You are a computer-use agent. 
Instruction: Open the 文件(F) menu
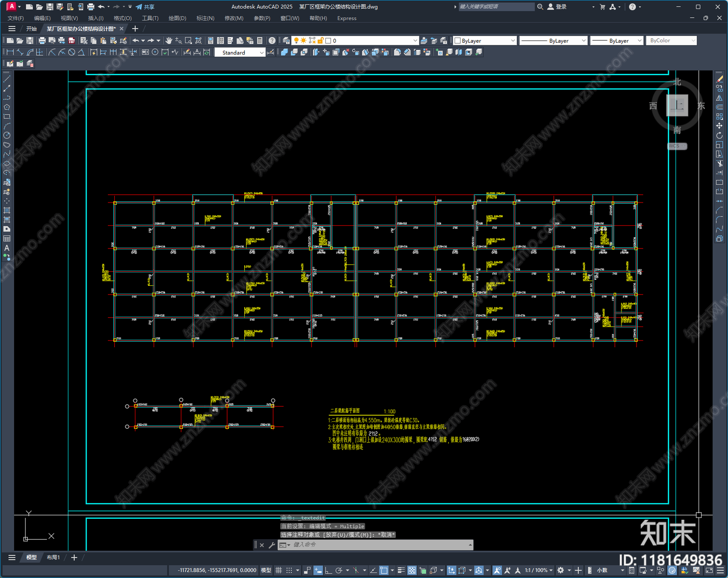click(15, 18)
